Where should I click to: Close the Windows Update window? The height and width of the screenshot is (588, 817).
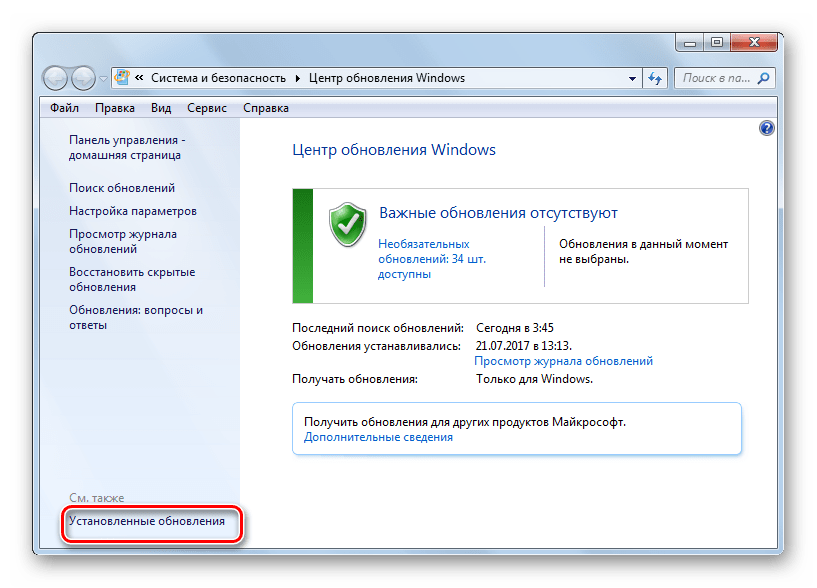tap(754, 43)
